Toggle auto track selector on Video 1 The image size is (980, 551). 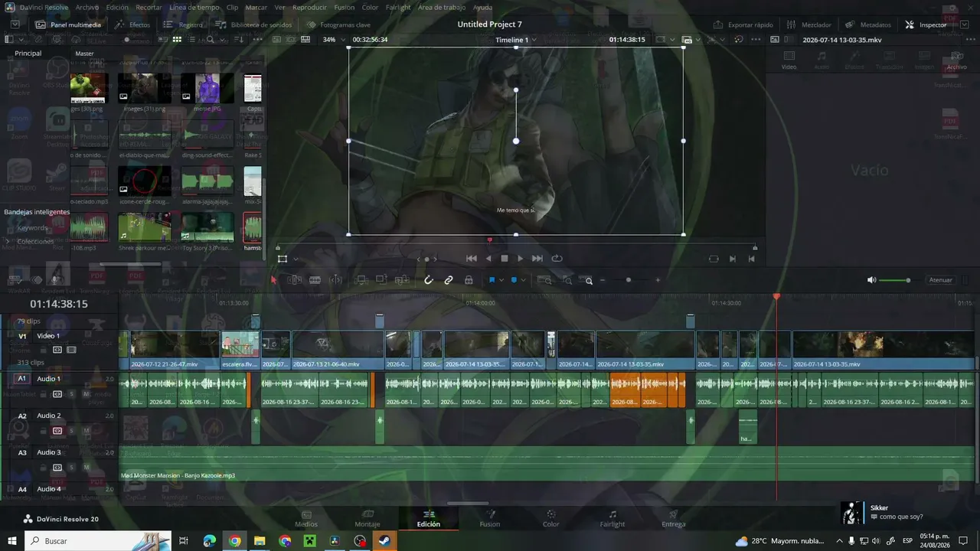(x=57, y=350)
